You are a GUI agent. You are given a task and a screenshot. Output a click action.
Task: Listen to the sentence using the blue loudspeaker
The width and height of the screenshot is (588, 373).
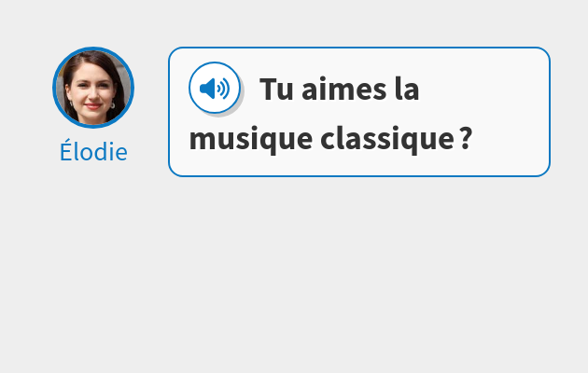(x=215, y=88)
